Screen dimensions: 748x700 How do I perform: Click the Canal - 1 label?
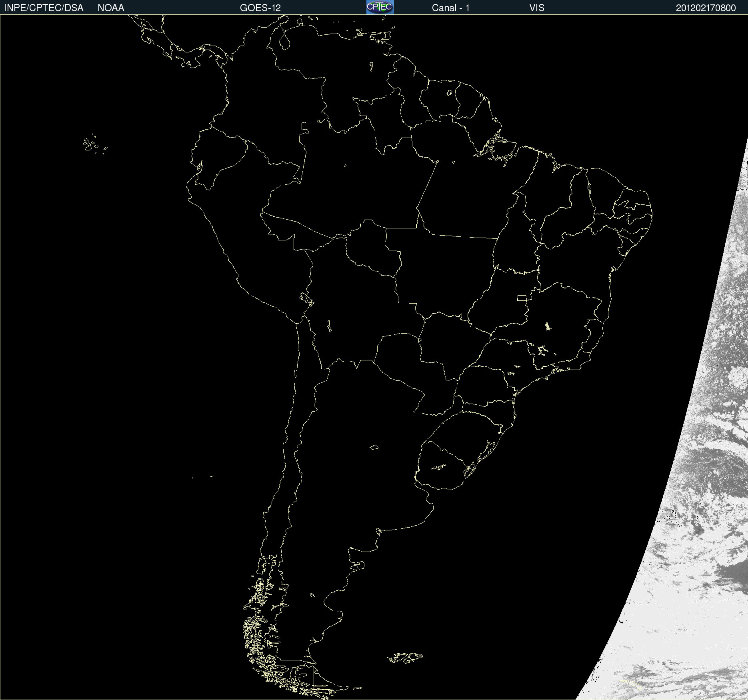coord(451,8)
